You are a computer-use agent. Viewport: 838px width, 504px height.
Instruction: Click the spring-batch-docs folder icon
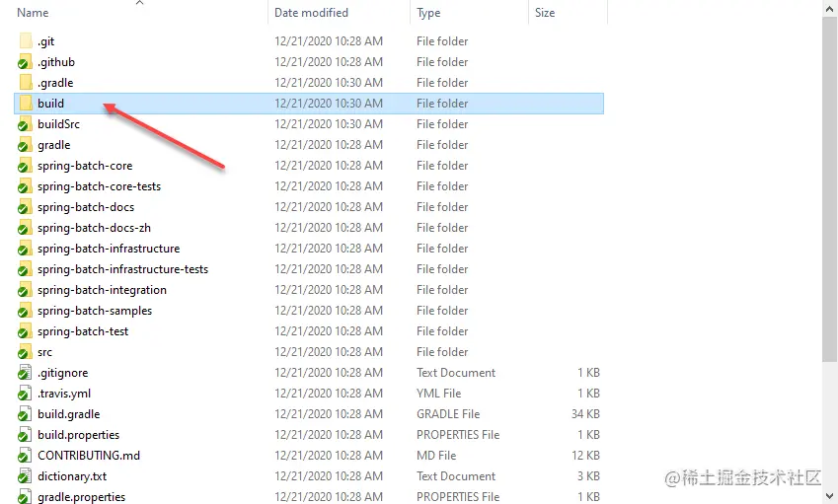pyautogui.click(x=25, y=207)
